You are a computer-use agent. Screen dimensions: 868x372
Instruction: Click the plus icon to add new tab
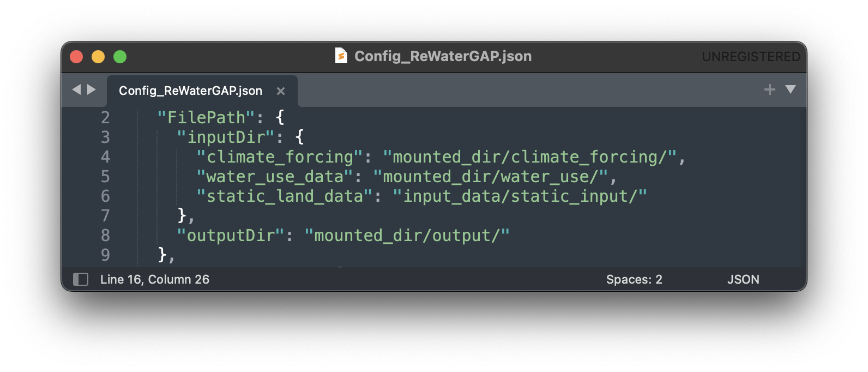[769, 89]
